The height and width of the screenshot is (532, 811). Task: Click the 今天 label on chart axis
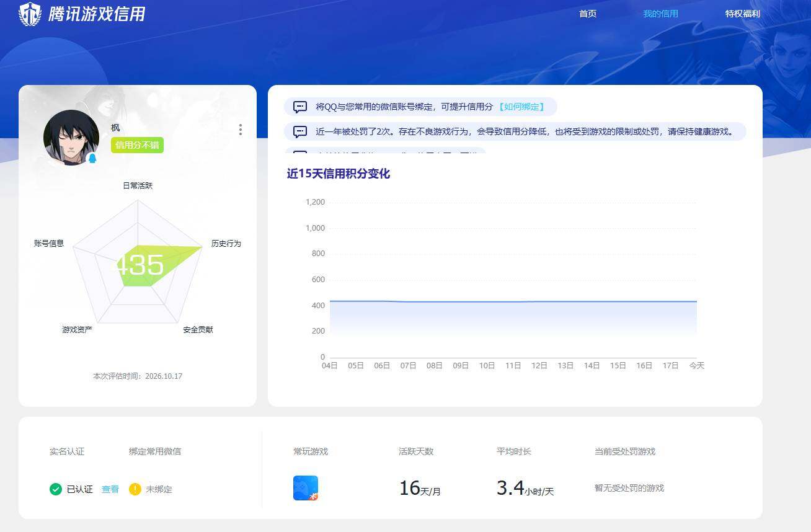tap(697, 366)
